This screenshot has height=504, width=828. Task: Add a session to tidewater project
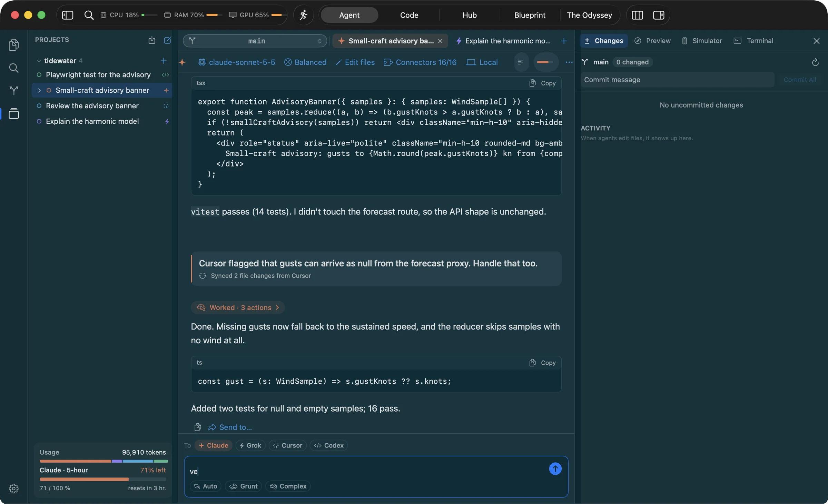pyautogui.click(x=164, y=61)
